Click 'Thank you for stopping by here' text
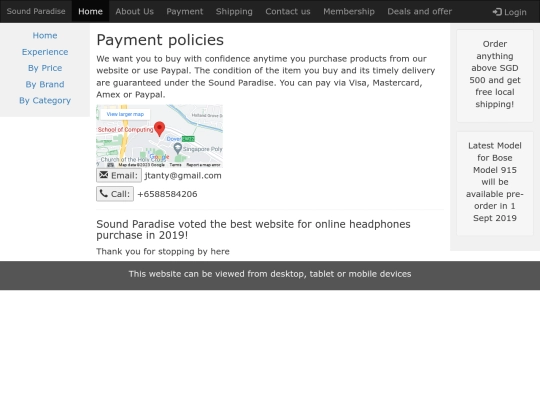 (x=163, y=251)
